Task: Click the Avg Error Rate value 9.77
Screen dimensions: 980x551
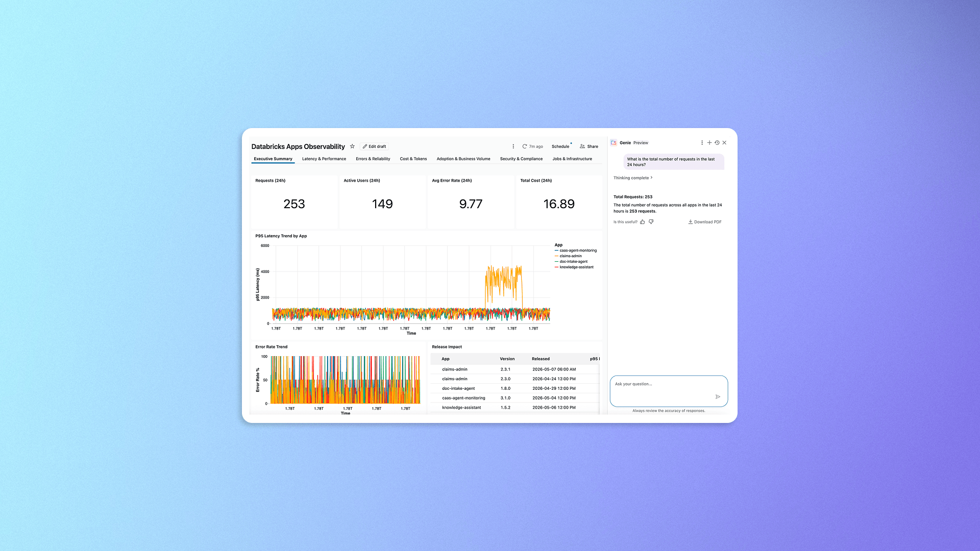Action: [471, 204]
